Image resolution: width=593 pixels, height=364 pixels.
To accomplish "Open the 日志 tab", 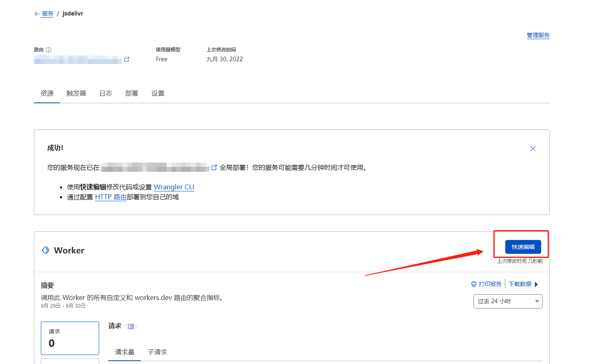I will point(105,93).
